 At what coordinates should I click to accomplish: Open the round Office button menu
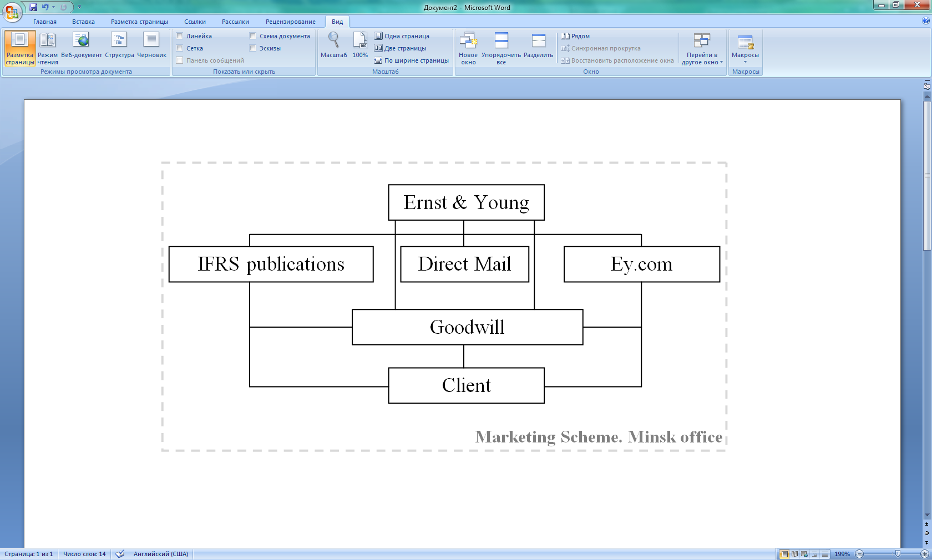[12, 11]
